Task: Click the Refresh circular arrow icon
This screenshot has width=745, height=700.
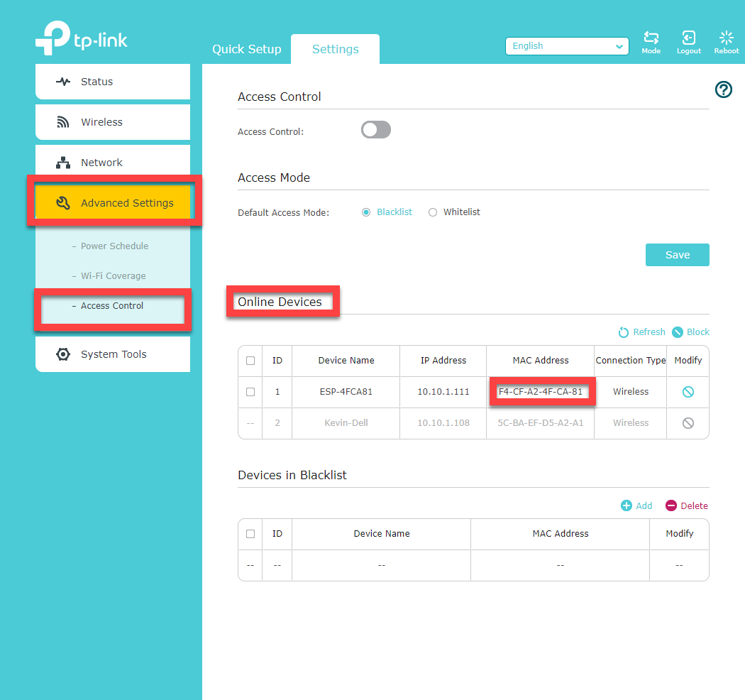Action: tap(624, 332)
